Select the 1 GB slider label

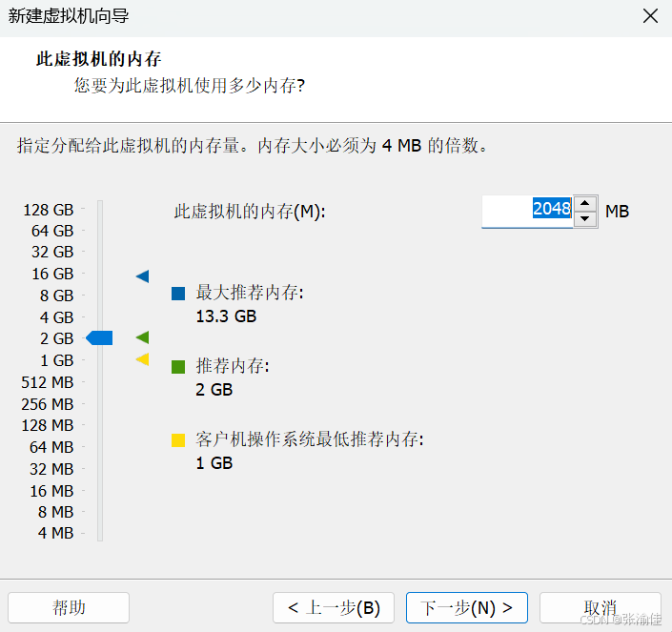point(56,360)
